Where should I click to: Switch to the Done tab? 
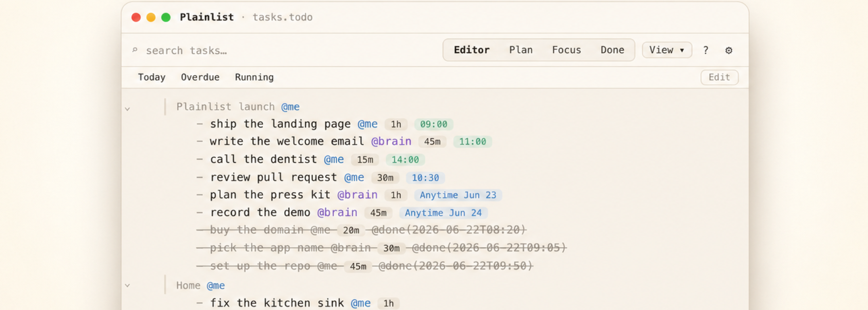612,50
